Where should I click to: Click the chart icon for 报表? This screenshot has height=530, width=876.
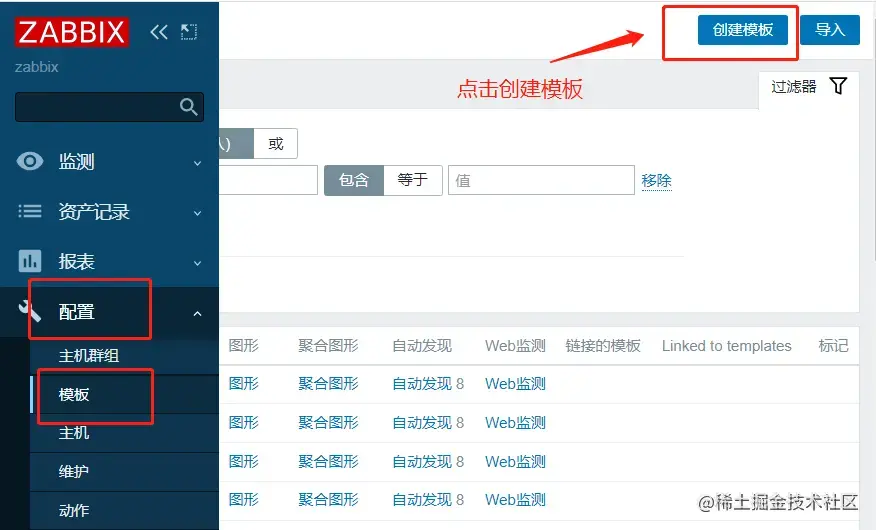tap(30, 261)
